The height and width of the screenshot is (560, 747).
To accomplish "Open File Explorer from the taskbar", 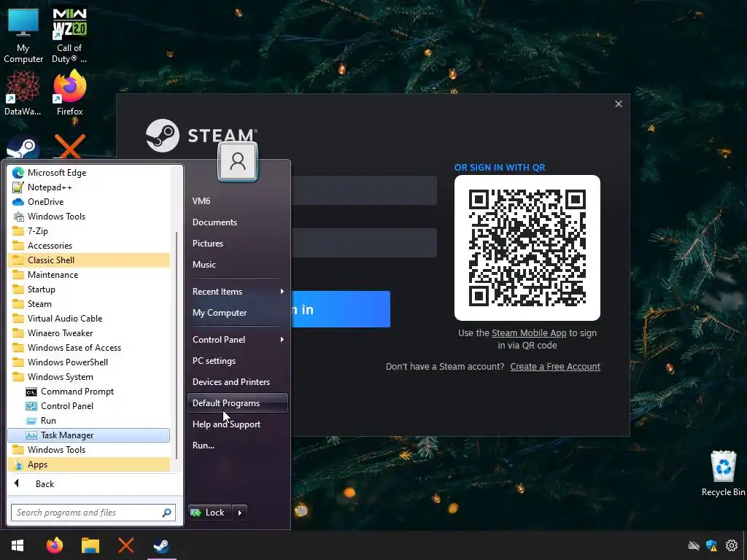I will pos(90,545).
